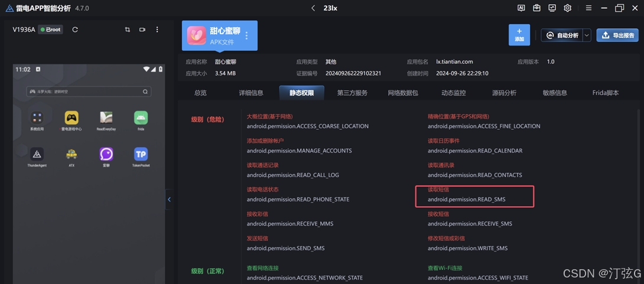Select the ACCESS_COARSE_LOCATION permission text
Image resolution: width=644 pixels, height=284 pixels.
point(308,126)
